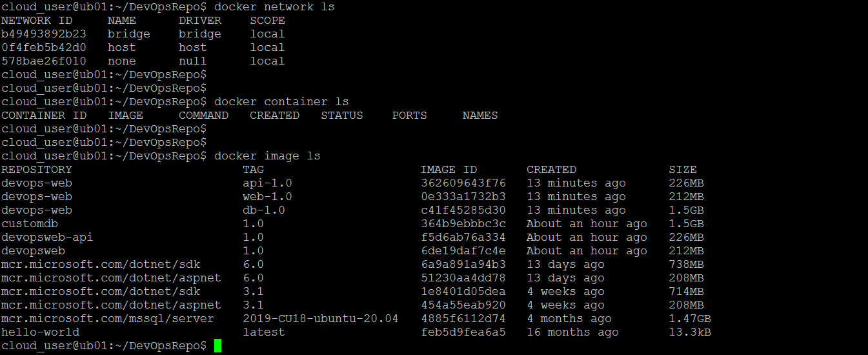Image resolution: width=868 pixels, height=355 pixels.
Task: Click the devopsweb repository name
Action: (33, 251)
